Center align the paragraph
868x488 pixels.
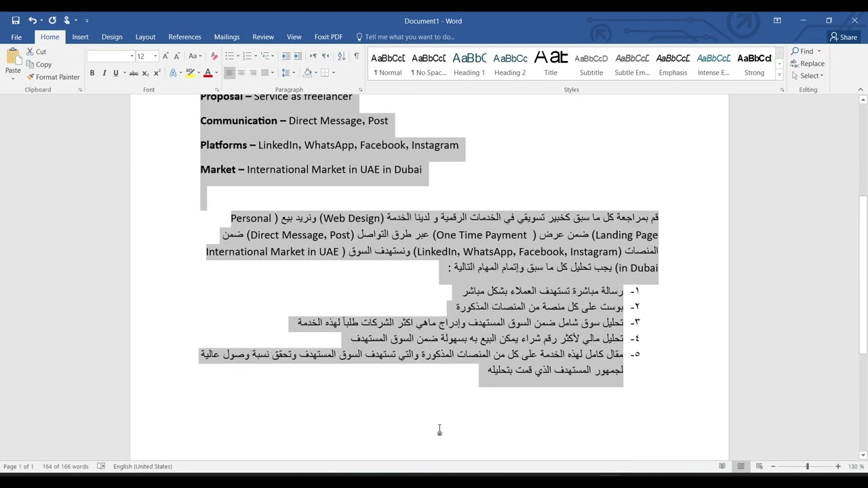[241, 73]
